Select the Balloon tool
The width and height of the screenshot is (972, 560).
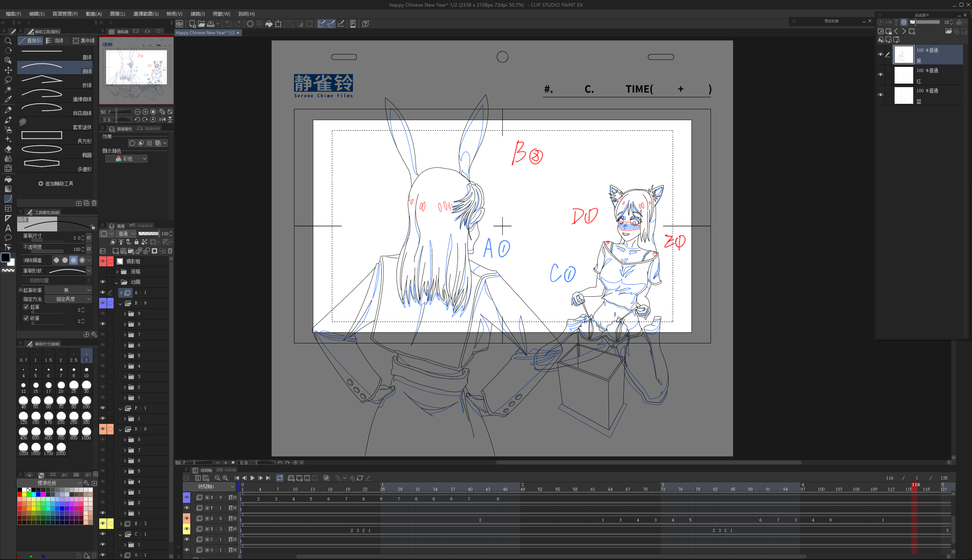point(8,238)
